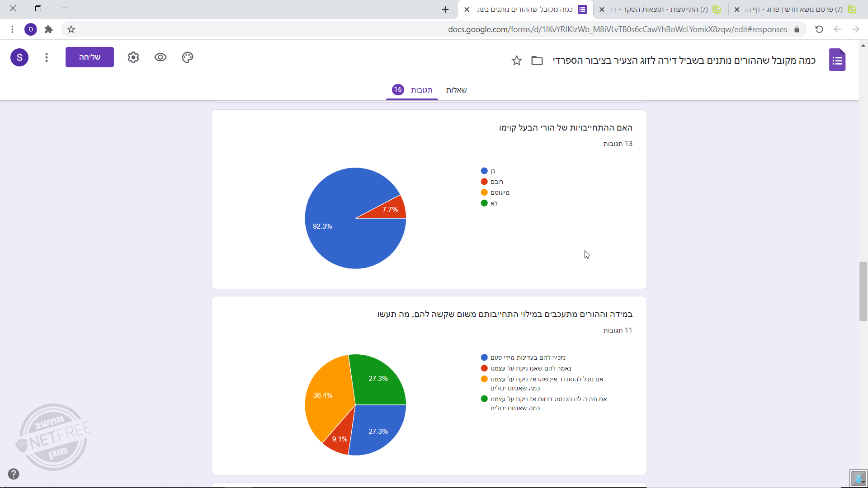Screen dimensions: 868x488
Task: Bookmark this page with the star icon
Action: pyautogui.click(x=71, y=29)
